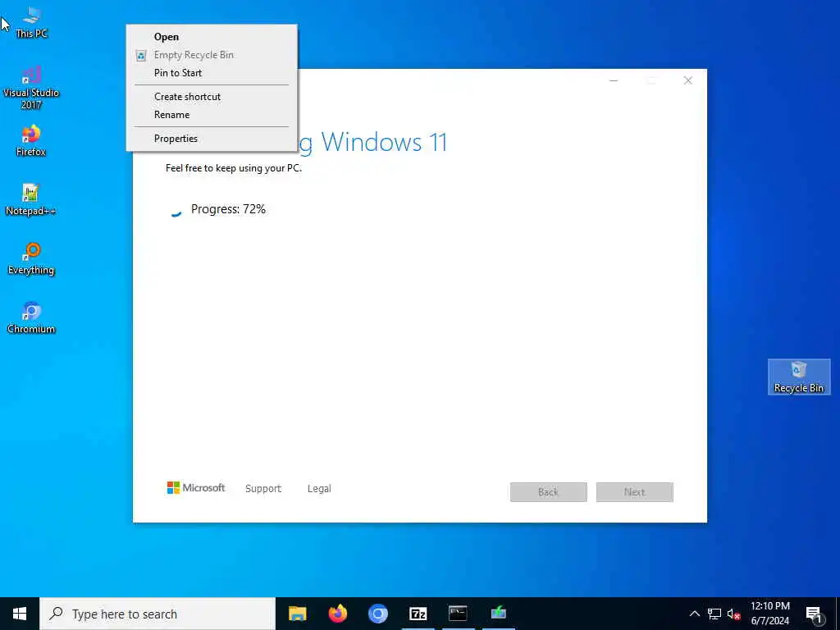Click "Feel free to keep using your PC."

click(x=234, y=167)
